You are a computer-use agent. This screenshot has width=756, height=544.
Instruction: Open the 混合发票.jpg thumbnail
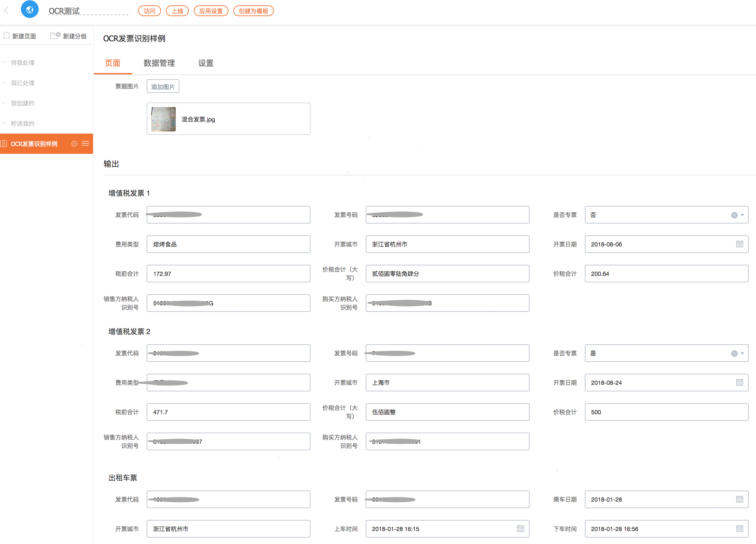pos(163,119)
